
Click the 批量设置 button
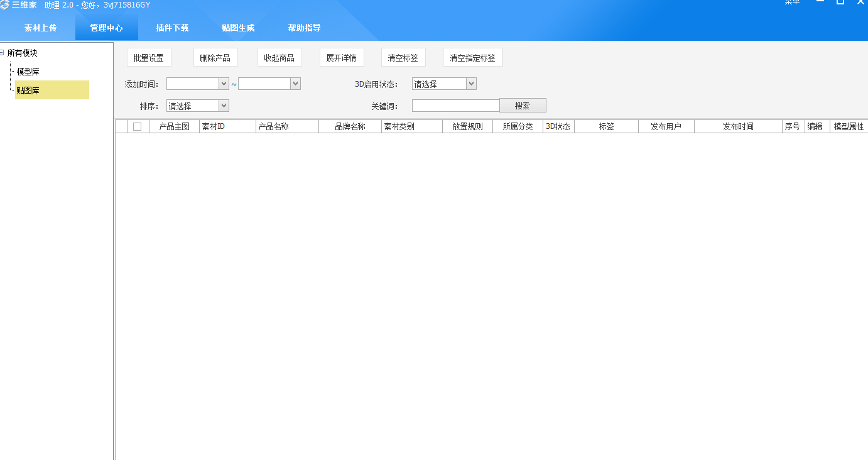tap(149, 57)
